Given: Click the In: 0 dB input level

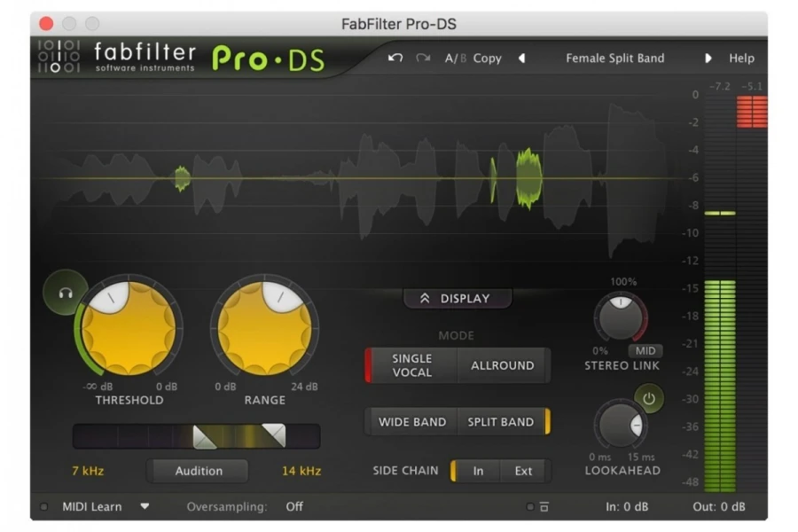Looking at the screenshot, I should [x=627, y=506].
